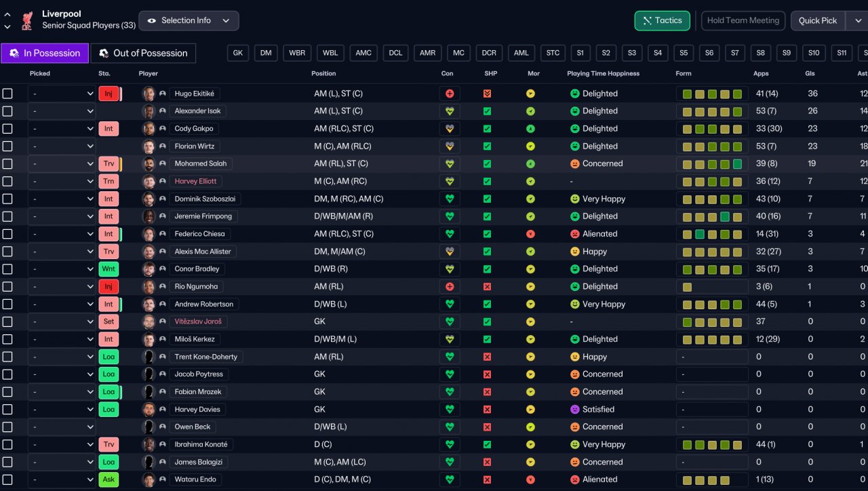Click the up chevron beside the Liverpool badge
Image resolution: width=868 pixels, height=491 pixels.
7,14
